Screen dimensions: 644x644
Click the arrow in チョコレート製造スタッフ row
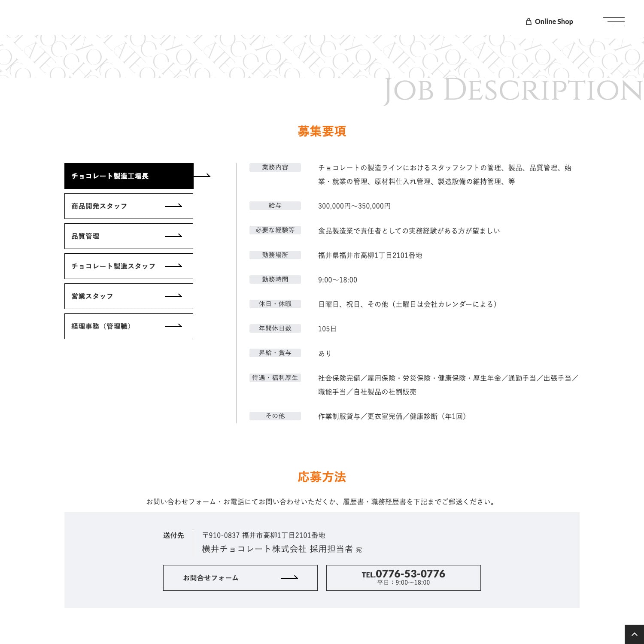(173, 266)
